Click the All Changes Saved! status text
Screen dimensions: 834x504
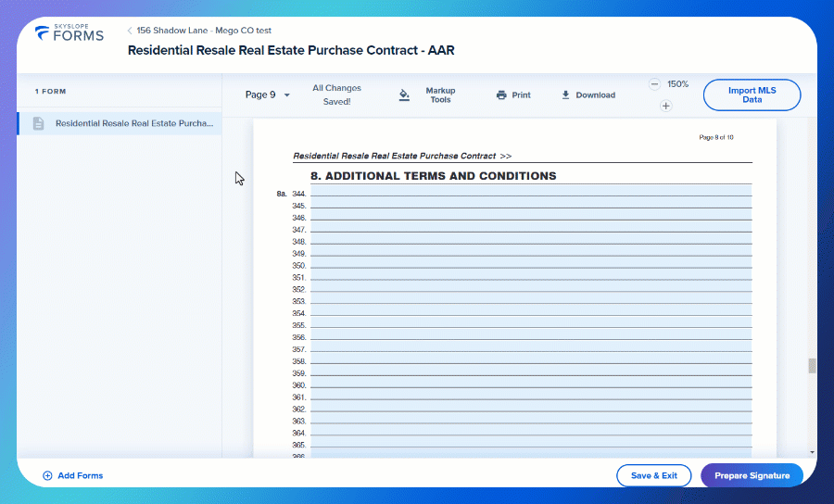336,94
